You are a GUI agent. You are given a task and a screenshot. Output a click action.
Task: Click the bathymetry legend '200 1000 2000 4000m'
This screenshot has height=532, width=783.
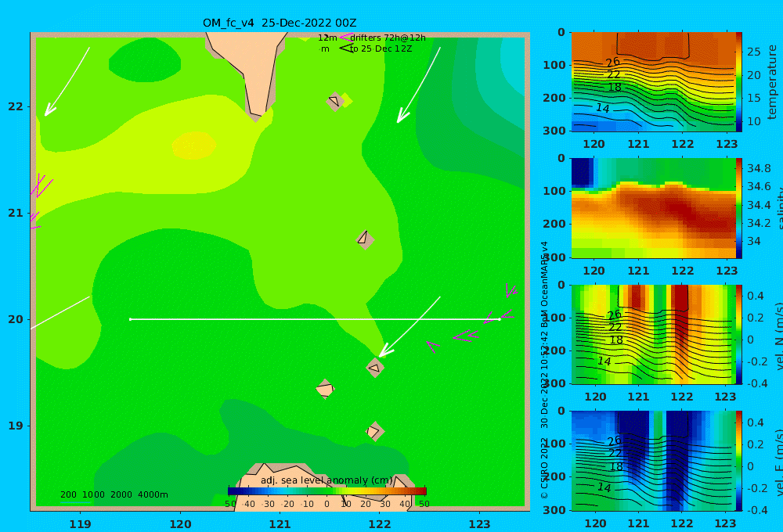tap(114, 494)
